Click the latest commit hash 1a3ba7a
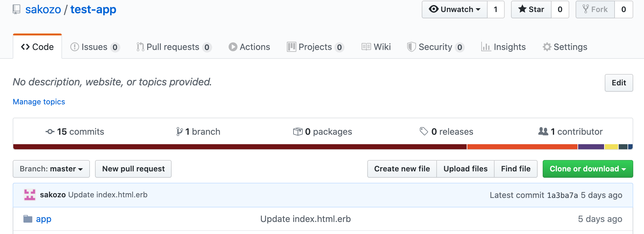This screenshot has height=234, width=644. coord(562,195)
